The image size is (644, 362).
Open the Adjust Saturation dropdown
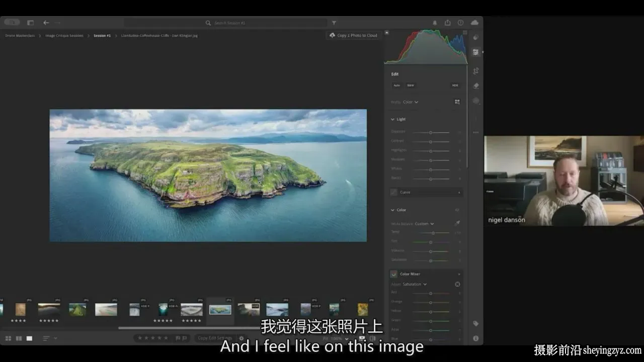tap(415, 284)
